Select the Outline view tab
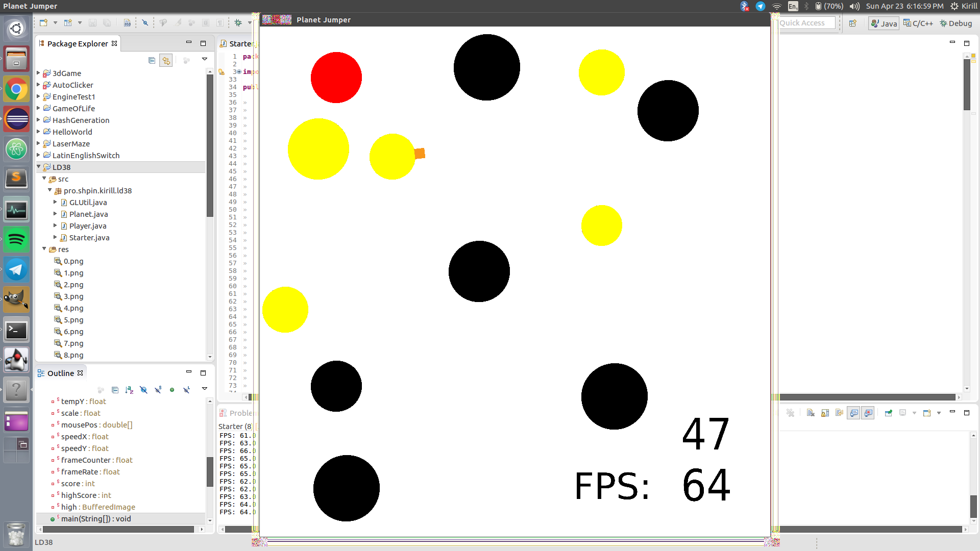 click(61, 373)
